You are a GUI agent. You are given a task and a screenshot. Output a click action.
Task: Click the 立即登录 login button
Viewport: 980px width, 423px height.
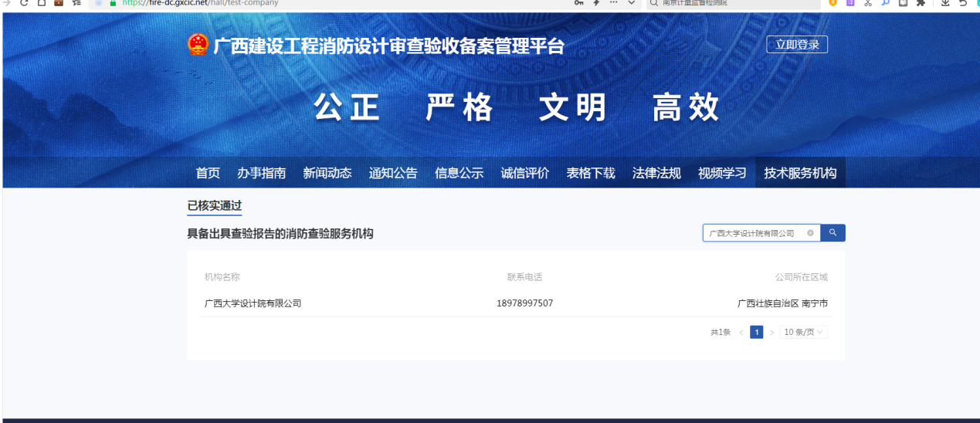coord(797,45)
